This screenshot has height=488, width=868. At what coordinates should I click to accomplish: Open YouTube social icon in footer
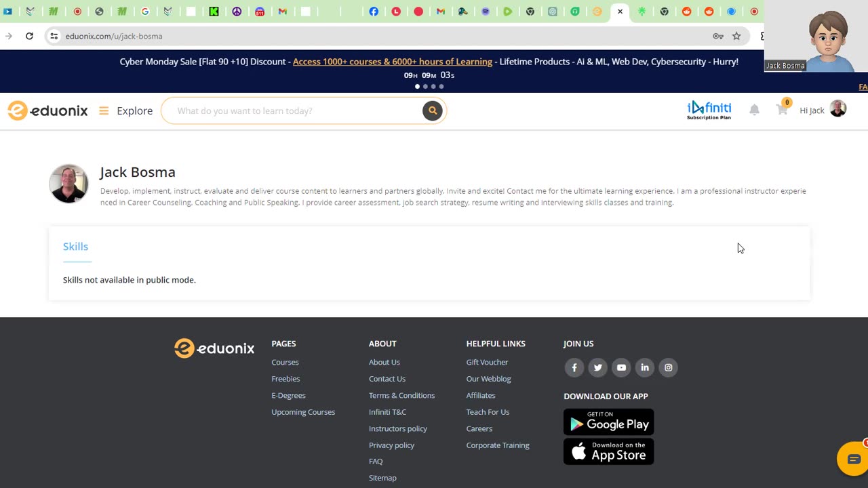621,367
